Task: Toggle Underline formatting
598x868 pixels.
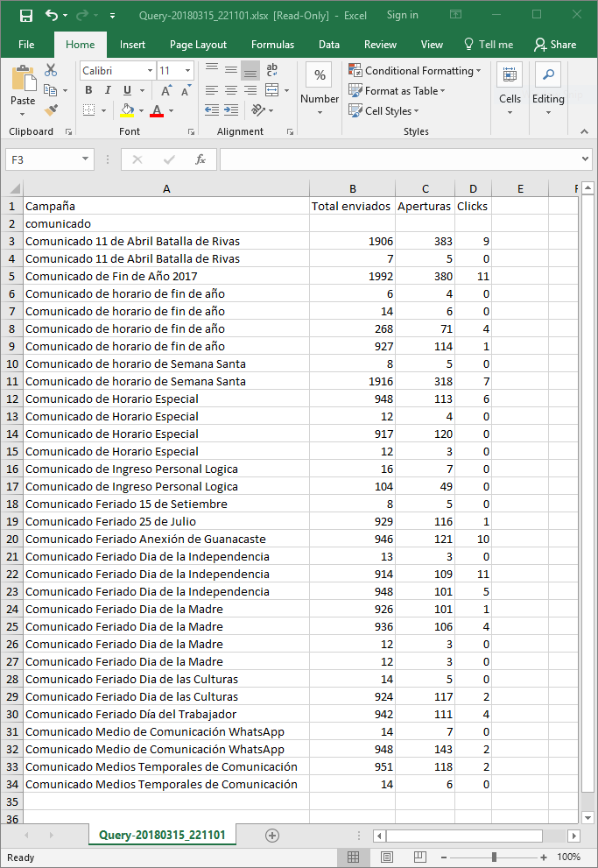Action: coord(127,90)
